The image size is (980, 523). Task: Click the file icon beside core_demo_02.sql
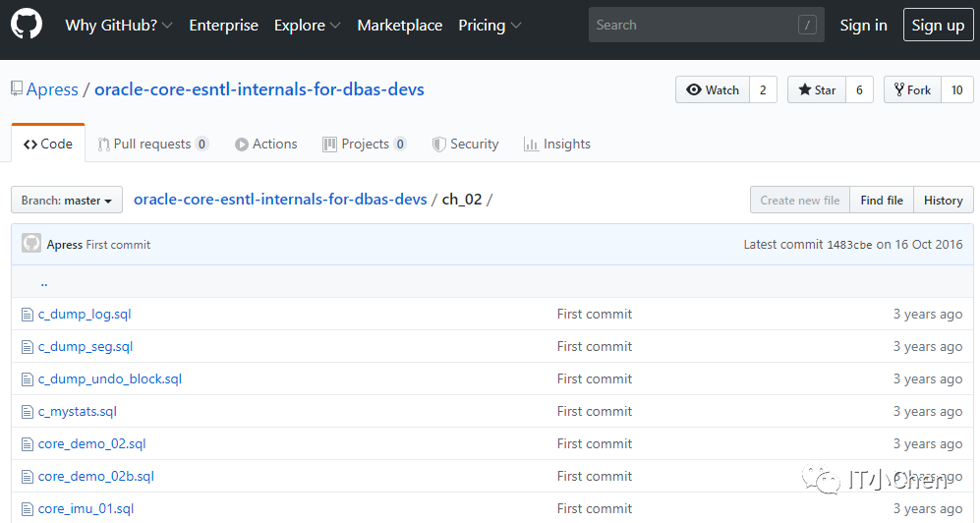[x=28, y=444]
